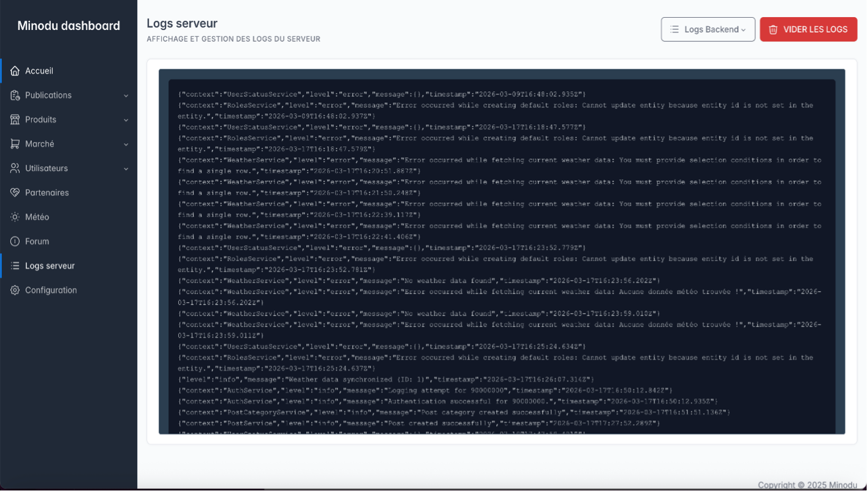Click log entry Logging attempt for 90000000

click(425, 391)
